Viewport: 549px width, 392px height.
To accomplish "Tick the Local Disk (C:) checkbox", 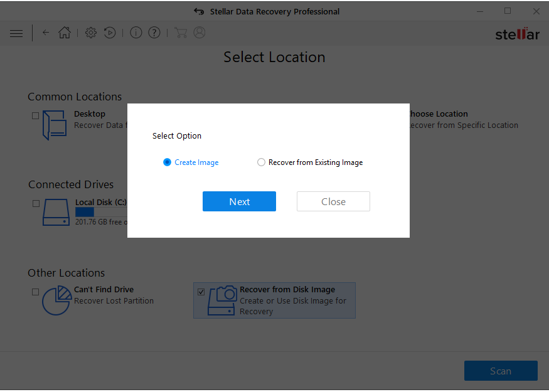I will [x=36, y=203].
